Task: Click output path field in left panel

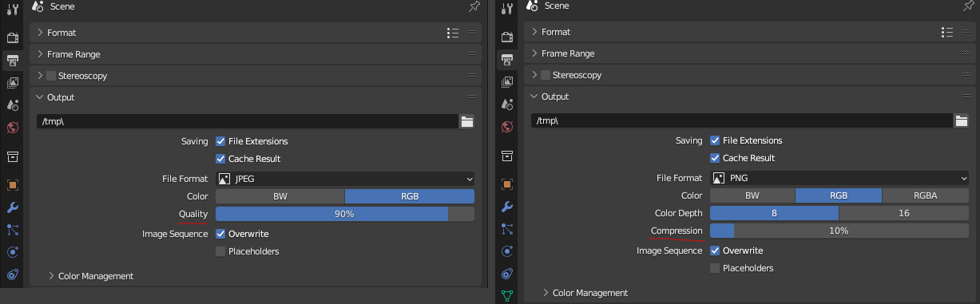Action: pos(248,121)
